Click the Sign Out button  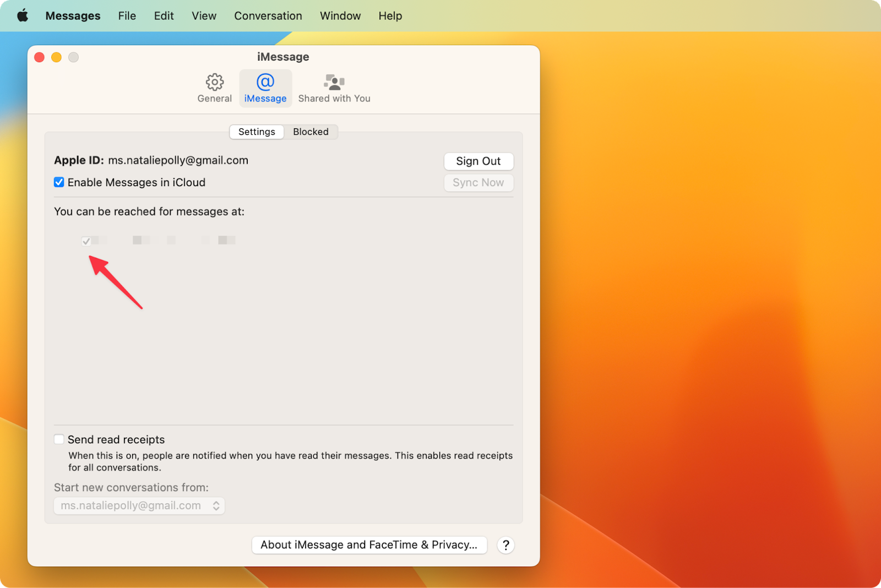(478, 161)
